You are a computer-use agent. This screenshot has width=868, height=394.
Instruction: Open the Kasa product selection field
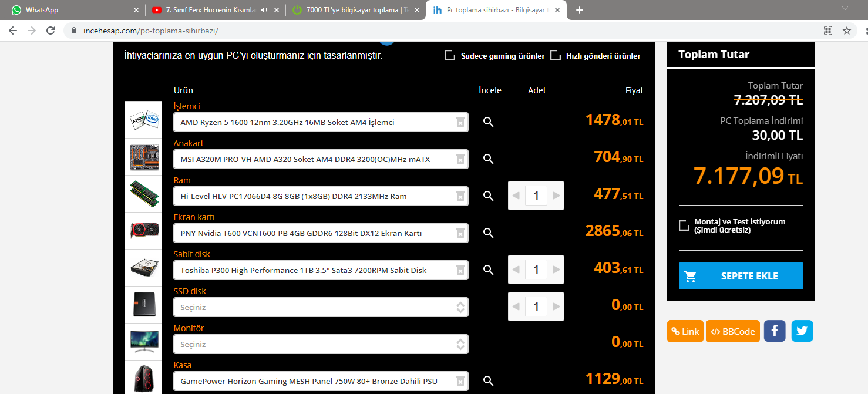(x=321, y=381)
